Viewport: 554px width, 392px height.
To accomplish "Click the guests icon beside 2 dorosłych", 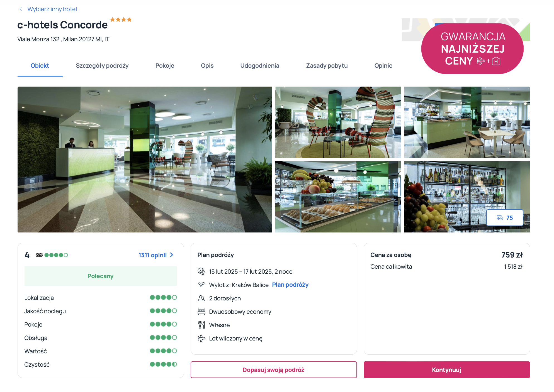I will (x=201, y=298).
